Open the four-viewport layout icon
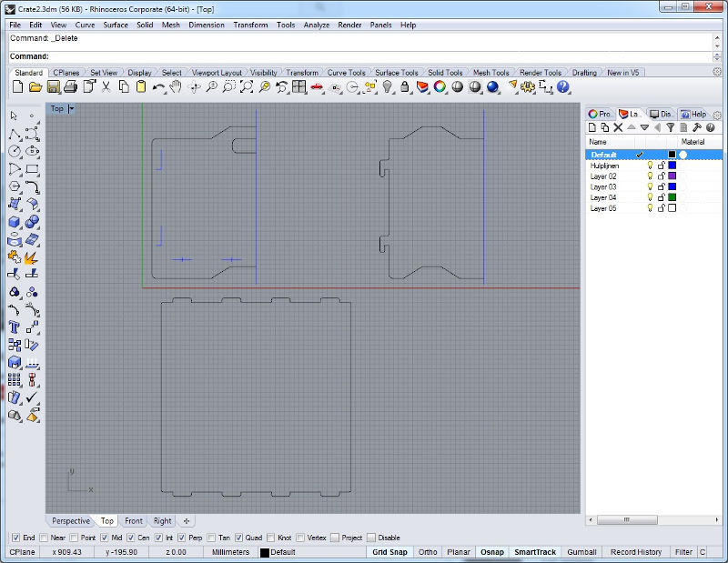The width and height of the screenshot is (728, 563). point(299,86)
